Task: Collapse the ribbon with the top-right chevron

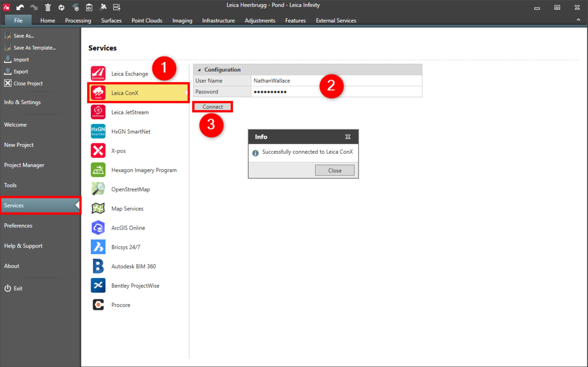Action: tap(578, 20)
